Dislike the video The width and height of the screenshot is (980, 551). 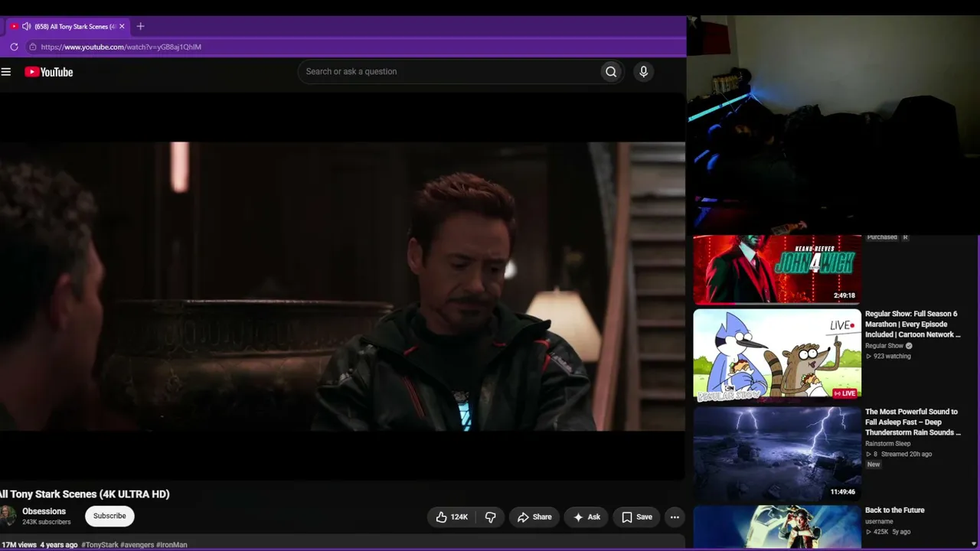point(491,517)
